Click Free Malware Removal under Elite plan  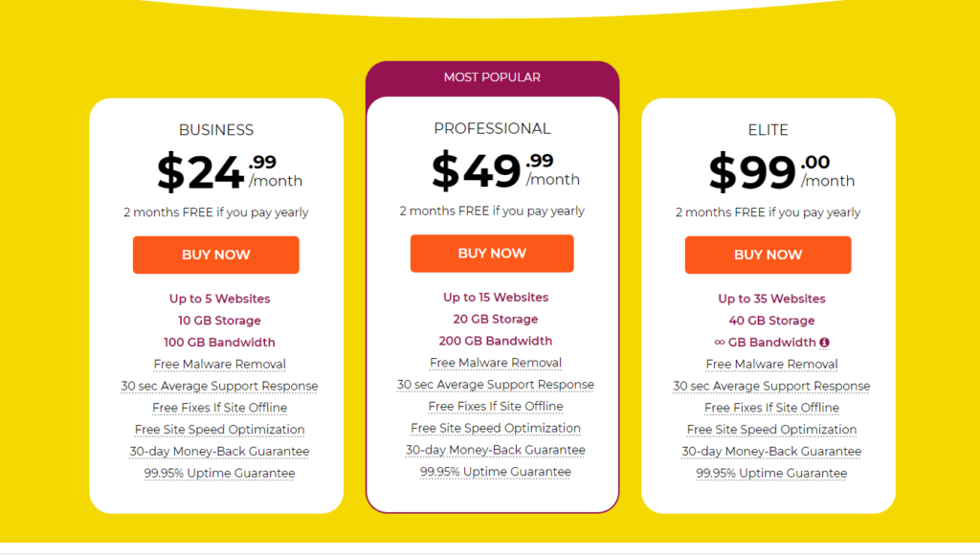(772, 365)
